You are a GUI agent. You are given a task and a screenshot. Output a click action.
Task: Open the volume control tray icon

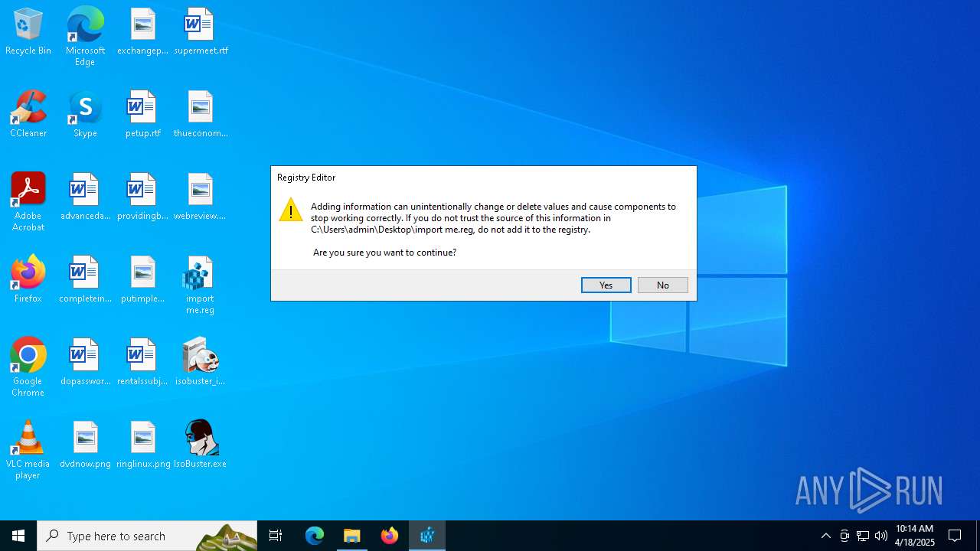coord(881,536)
